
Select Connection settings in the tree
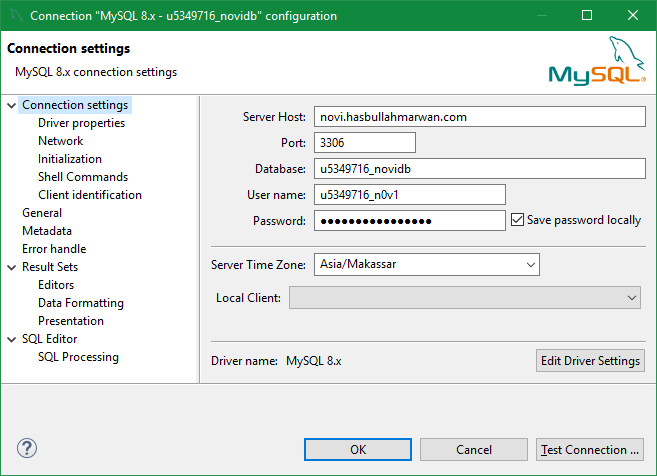coord(75,105)
